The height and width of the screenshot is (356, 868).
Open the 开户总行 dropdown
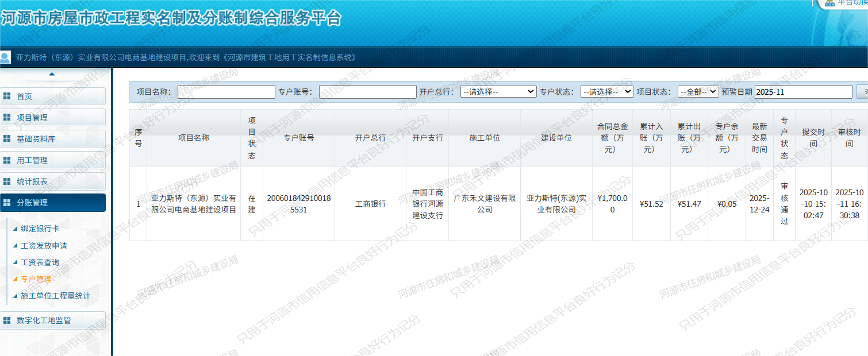tap(498, 92)
